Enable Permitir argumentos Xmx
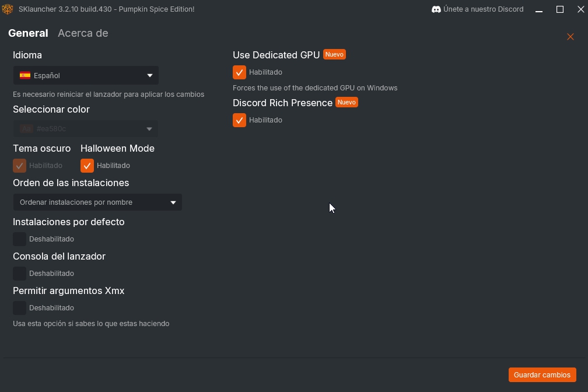 [19, 307]
